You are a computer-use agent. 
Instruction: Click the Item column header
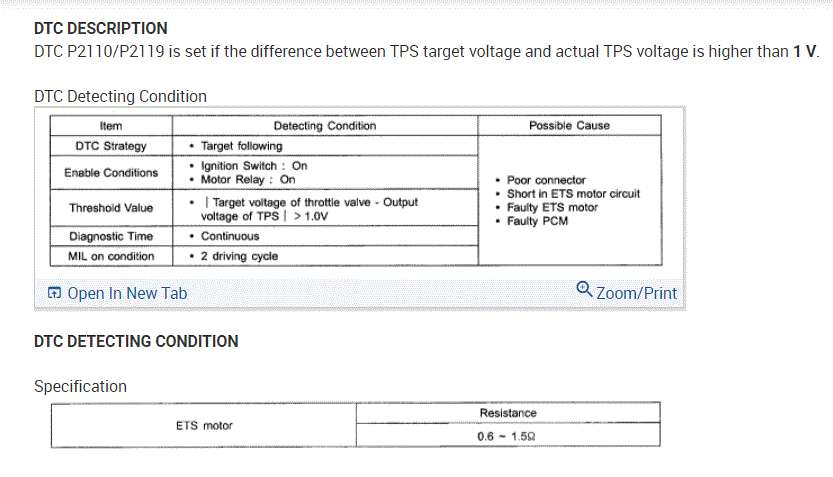coord(111,126)
